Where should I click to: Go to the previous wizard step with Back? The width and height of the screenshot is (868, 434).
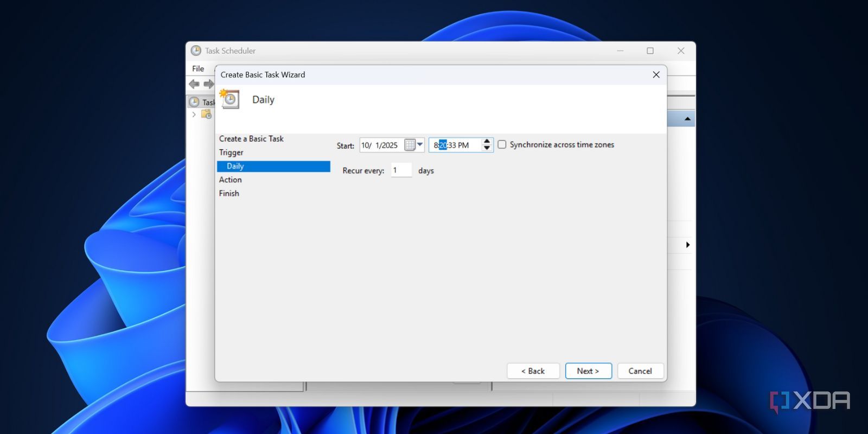tap(533, 371)
